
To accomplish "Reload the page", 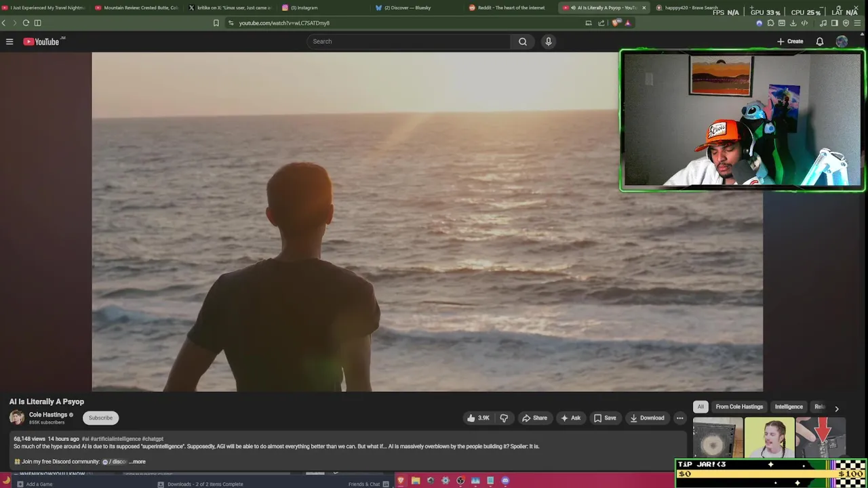I will pyautogui.click(x=26, y=23).
